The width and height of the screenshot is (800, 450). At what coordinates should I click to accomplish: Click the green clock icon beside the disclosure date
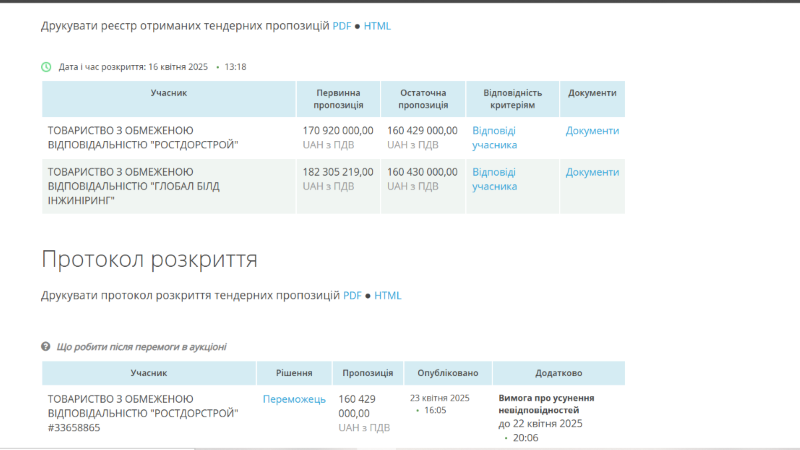[x=46, y=67]
